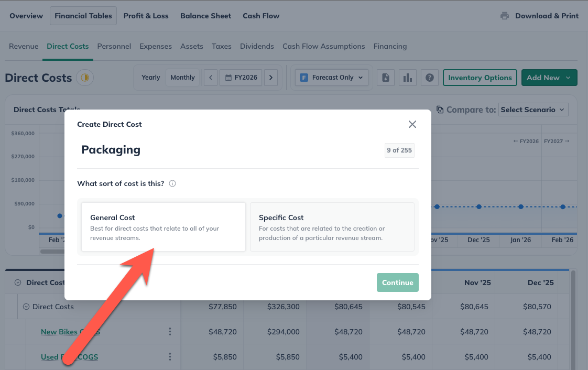Click the download file icon in toolbar

click(386, 78)
